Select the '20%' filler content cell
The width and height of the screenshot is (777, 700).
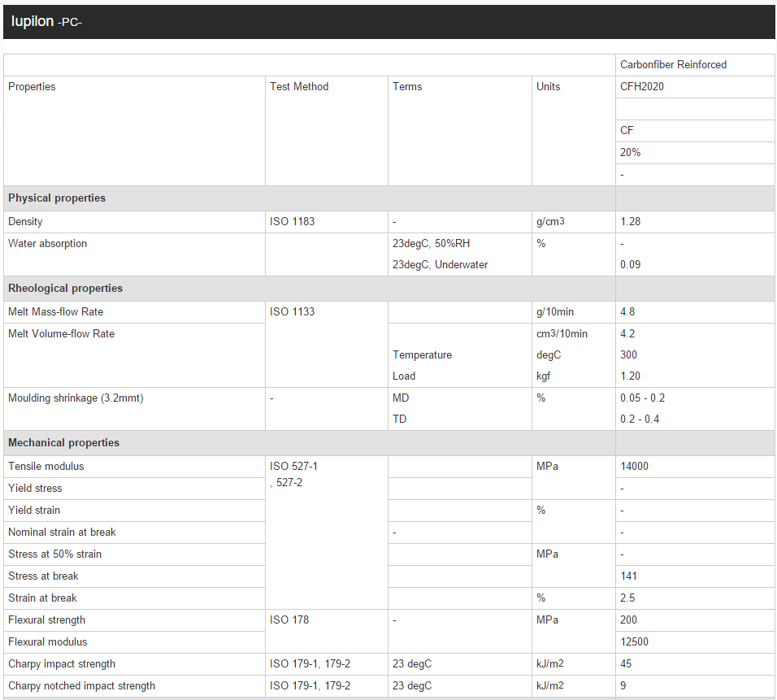(695, 153)
